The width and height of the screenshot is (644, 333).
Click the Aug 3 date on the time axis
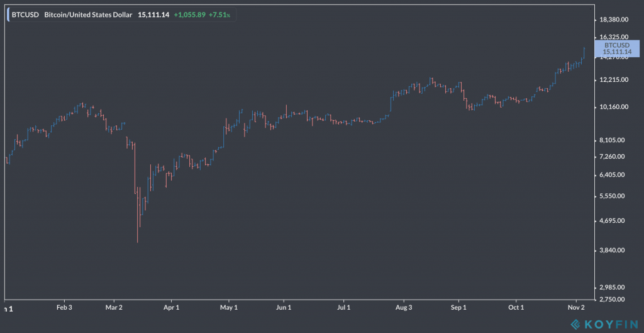click(x=404, y=308)
